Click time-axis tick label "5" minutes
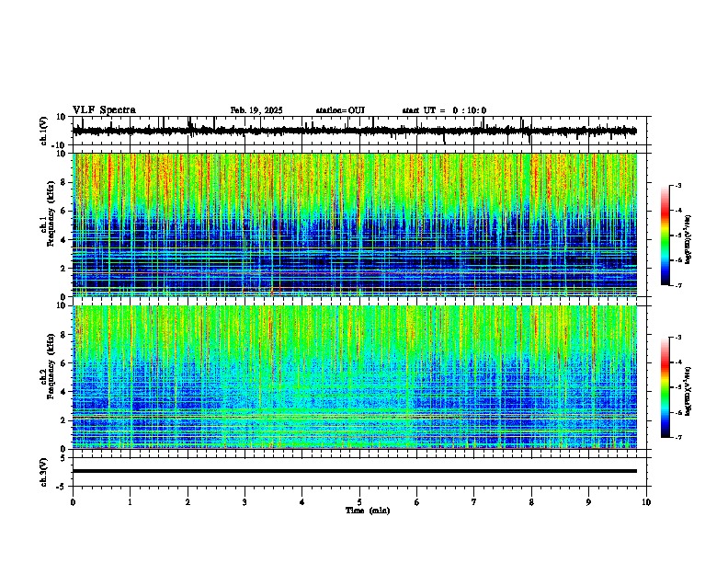Viewport: 728px width, 563px height. click(359, 502)
